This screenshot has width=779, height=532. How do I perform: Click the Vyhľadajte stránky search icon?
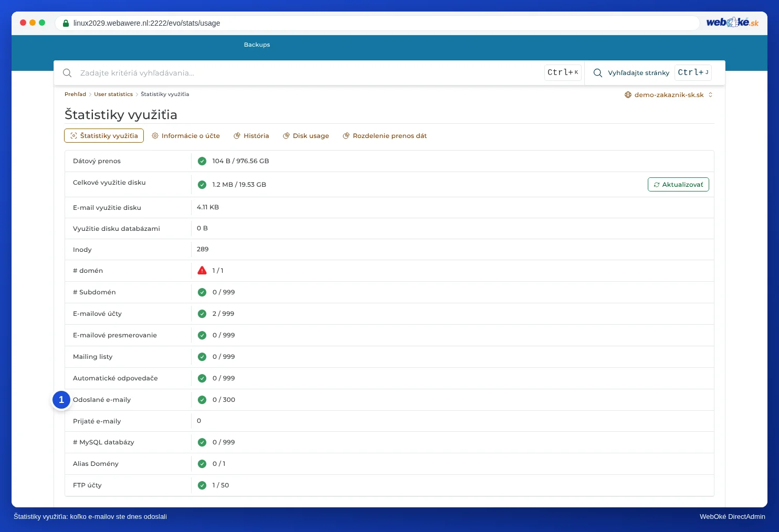click(597, 73)
